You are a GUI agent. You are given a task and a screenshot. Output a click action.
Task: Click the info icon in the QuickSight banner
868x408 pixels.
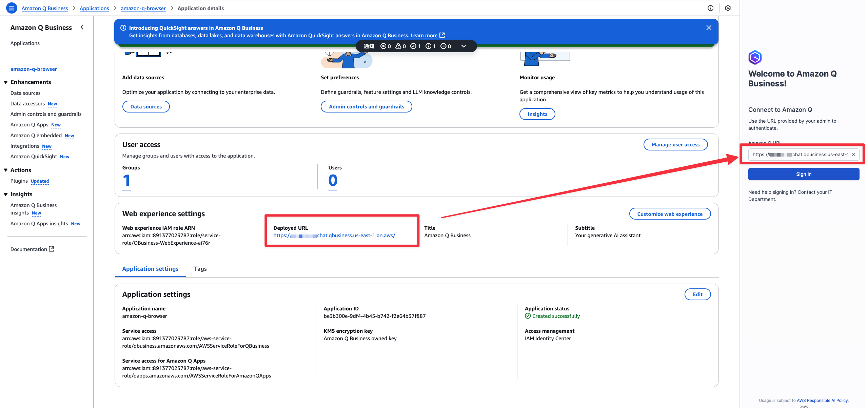tap(123, 28)
